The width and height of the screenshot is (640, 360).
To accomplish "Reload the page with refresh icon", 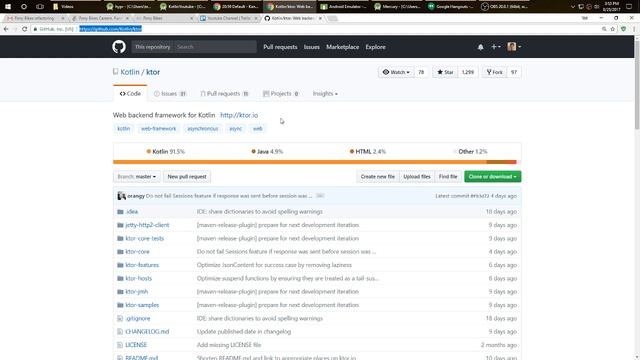I will click(x=24, y=29).
